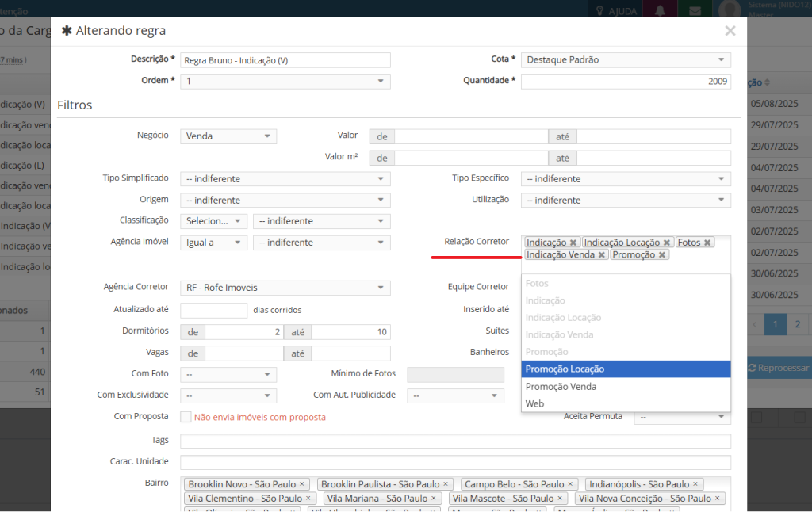Remove the Fotos tag from Relação Corretor
The width and height of the screenshot is (812, 512).
(x=707, y=243)
